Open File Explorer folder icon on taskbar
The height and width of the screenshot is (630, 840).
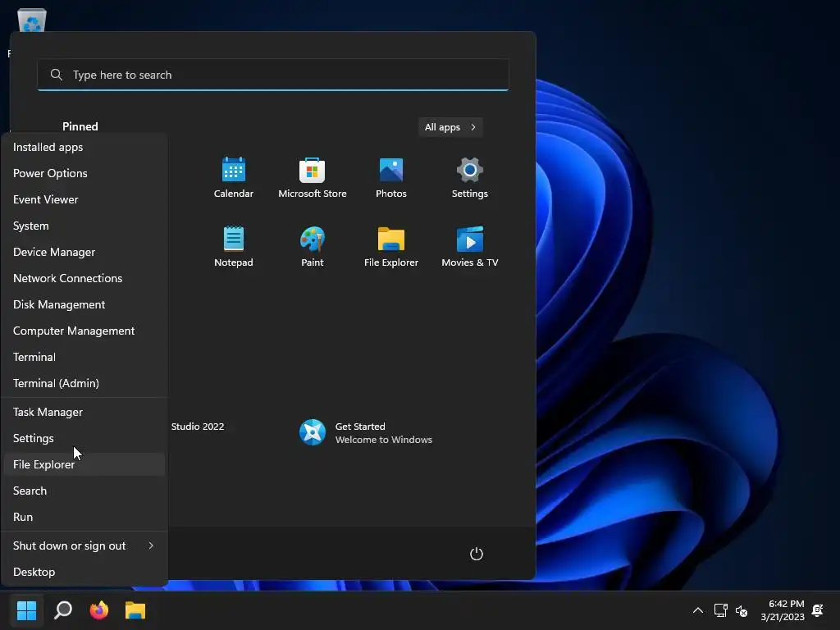pyautogui.click(x=135, y=609)
